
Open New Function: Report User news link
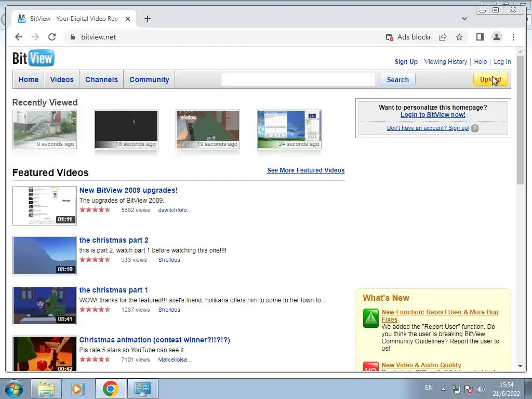point(440,315)
